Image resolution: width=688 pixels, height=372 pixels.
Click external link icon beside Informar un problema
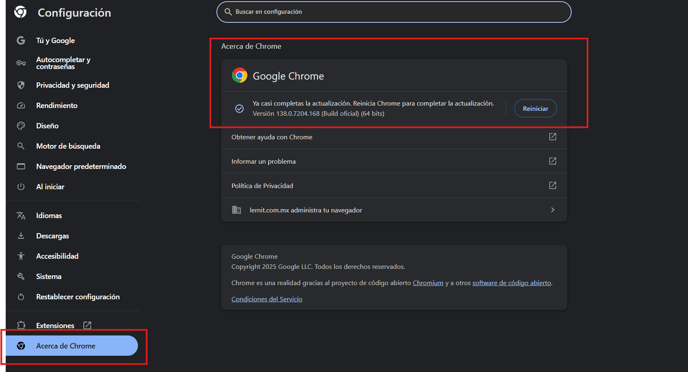(x=552, y=161)
